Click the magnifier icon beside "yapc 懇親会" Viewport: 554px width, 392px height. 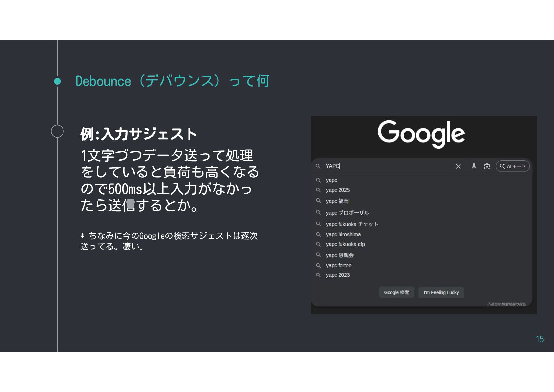[x=318, y=255]
